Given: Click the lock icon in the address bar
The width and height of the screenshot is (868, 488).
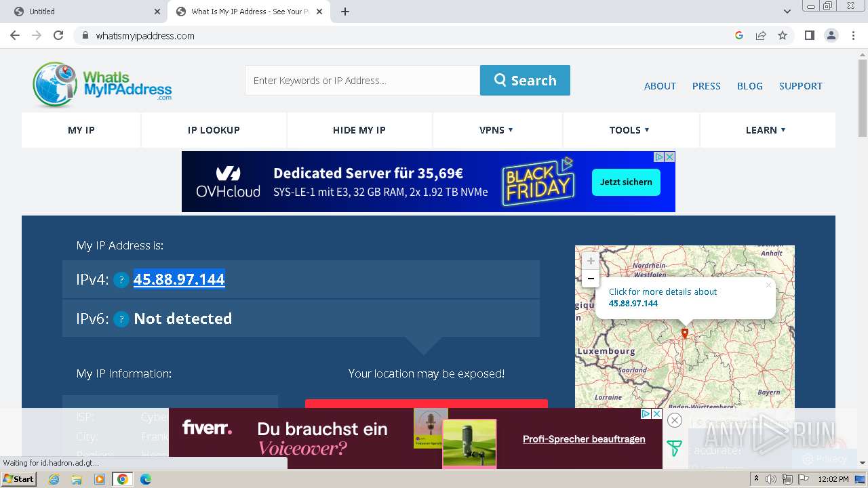Looking at the screenshot, I should pyautogui.click(x=85, y=36).
